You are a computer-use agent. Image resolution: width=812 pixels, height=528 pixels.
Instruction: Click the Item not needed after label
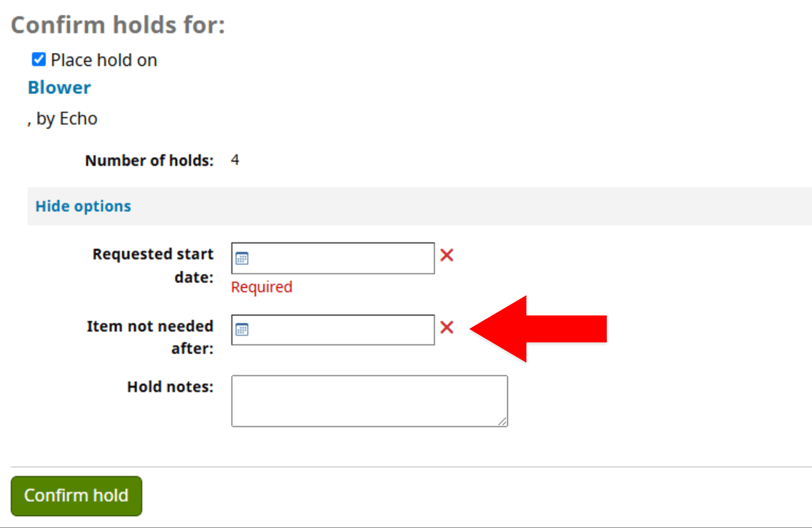(150, 337)
